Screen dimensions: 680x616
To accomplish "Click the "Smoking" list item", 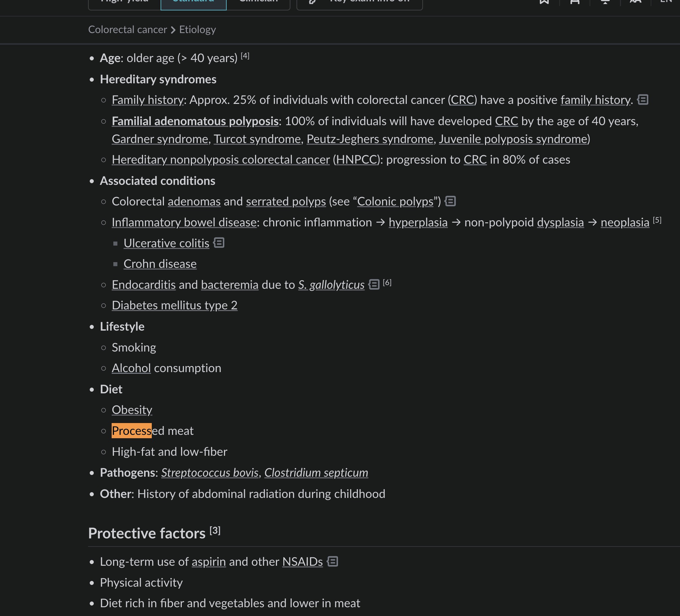I will (134, 347).
